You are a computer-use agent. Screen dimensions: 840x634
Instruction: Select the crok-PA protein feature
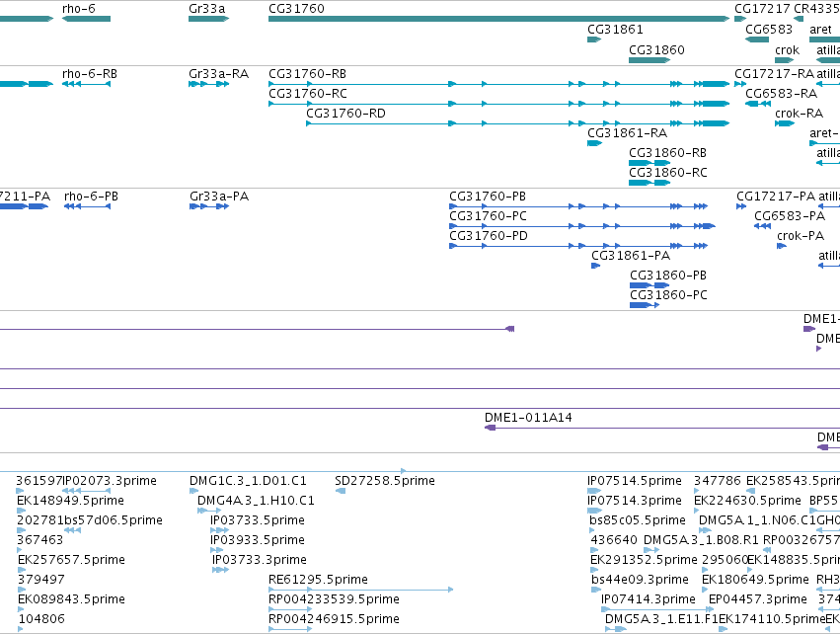782,246
